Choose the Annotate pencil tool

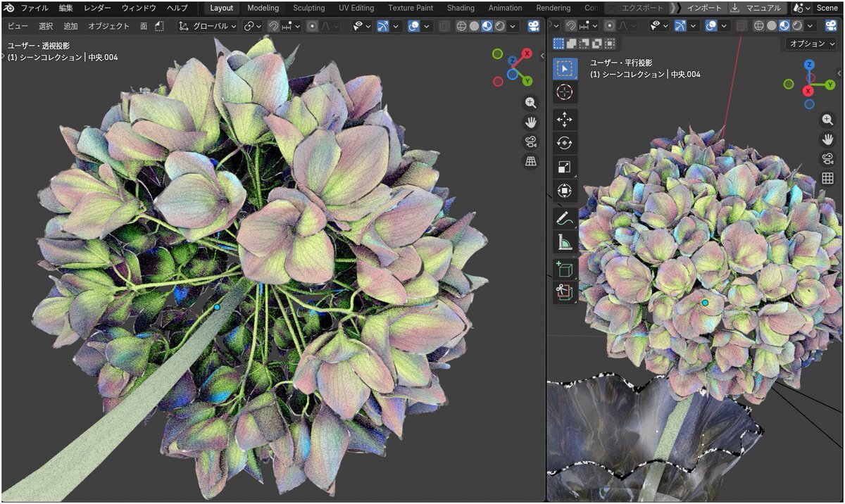click(x=565, y=218)
